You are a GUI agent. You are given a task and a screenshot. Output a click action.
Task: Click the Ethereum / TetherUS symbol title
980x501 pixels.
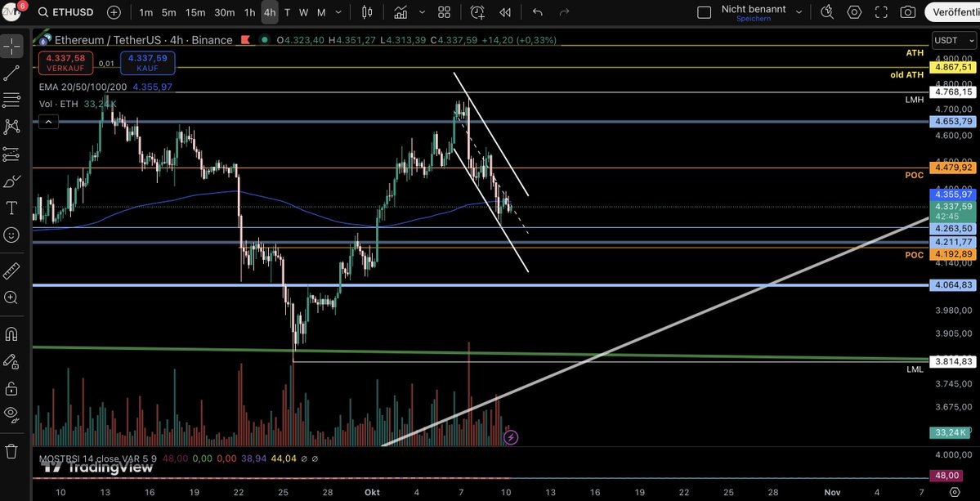(x=143, y=40)
